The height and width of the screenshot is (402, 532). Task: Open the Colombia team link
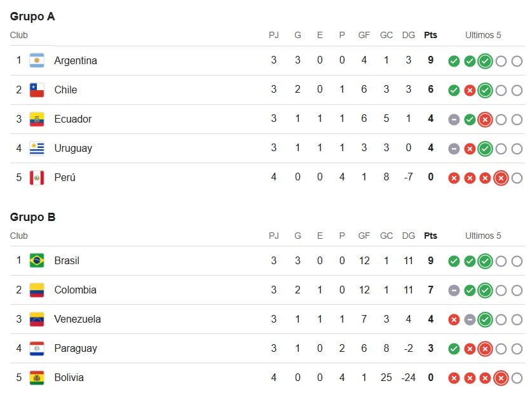point(76,290)
